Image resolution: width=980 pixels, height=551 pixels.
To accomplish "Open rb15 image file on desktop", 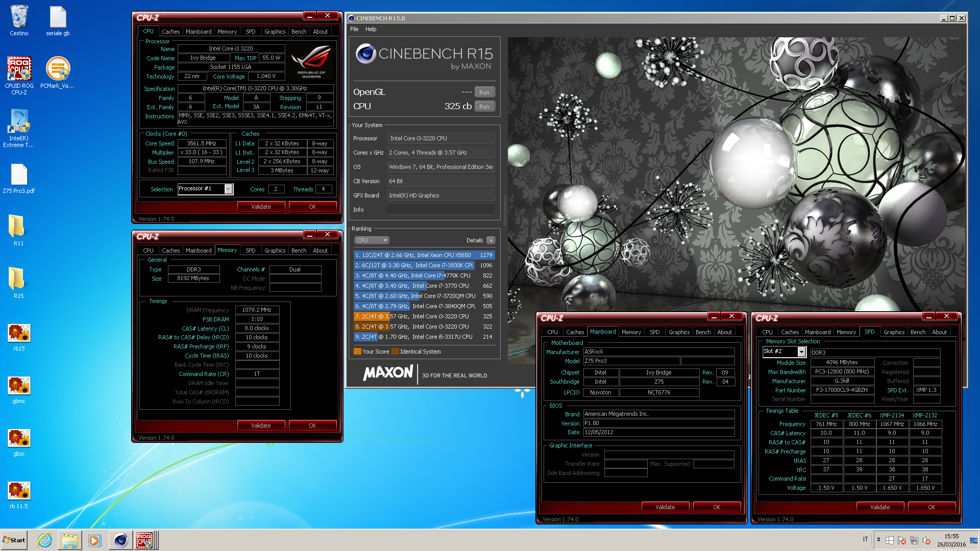I will pos(19,337).
